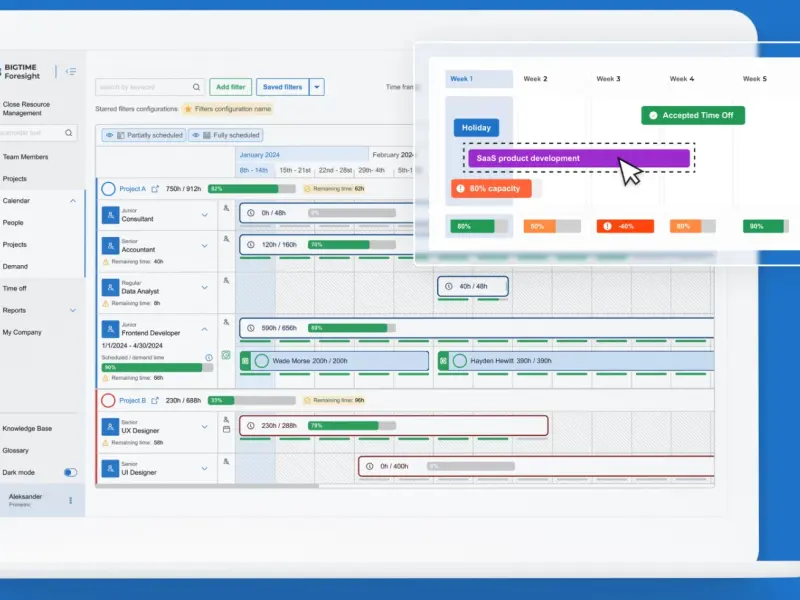
Task: Click calendar icon beside Senior UX Designer
Action: [x=227, y=430]
